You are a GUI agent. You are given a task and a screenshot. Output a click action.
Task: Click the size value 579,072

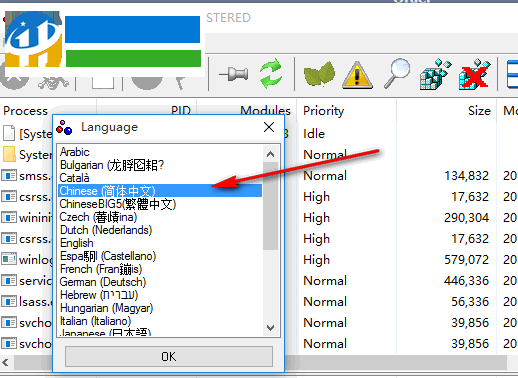pos(466,259)
